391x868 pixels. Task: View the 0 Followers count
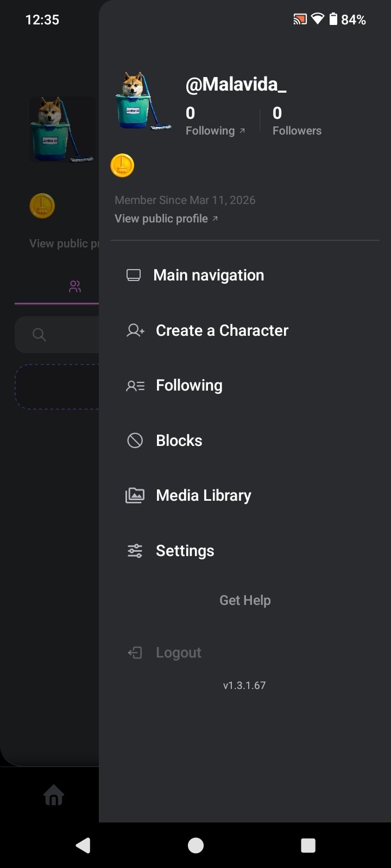click(x=297, y=122)
